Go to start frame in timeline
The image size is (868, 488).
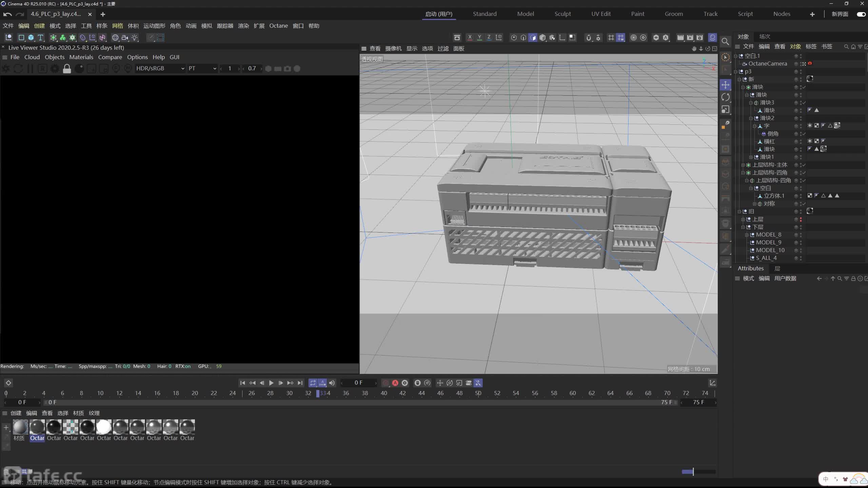pyautogui.click(x=242, y=383)
